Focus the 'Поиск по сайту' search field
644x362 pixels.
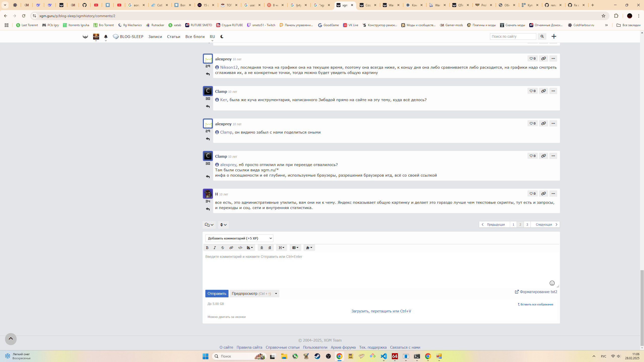click(513, 36)
